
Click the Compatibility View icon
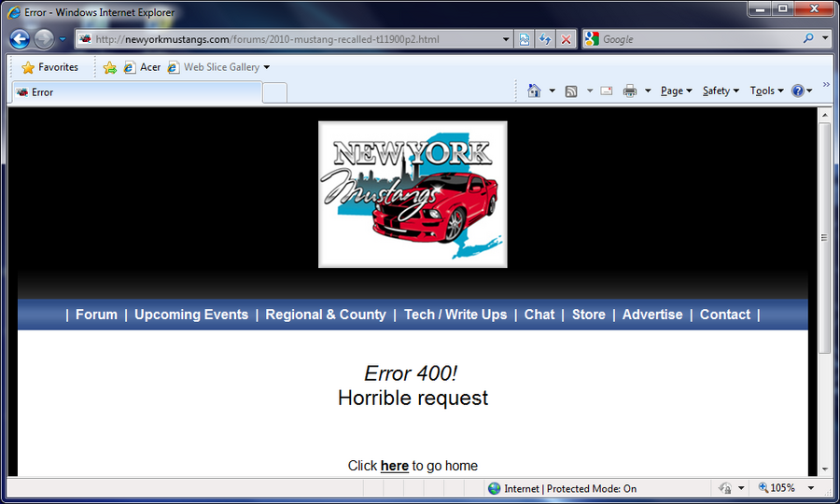(525, 39)
